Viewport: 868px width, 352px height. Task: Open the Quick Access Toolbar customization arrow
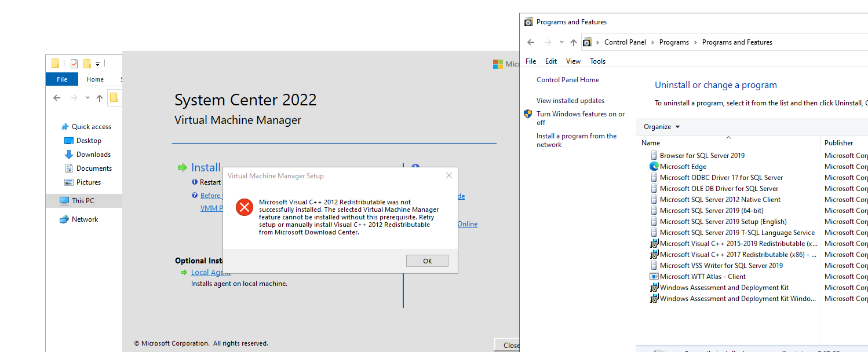click(97, 64)
